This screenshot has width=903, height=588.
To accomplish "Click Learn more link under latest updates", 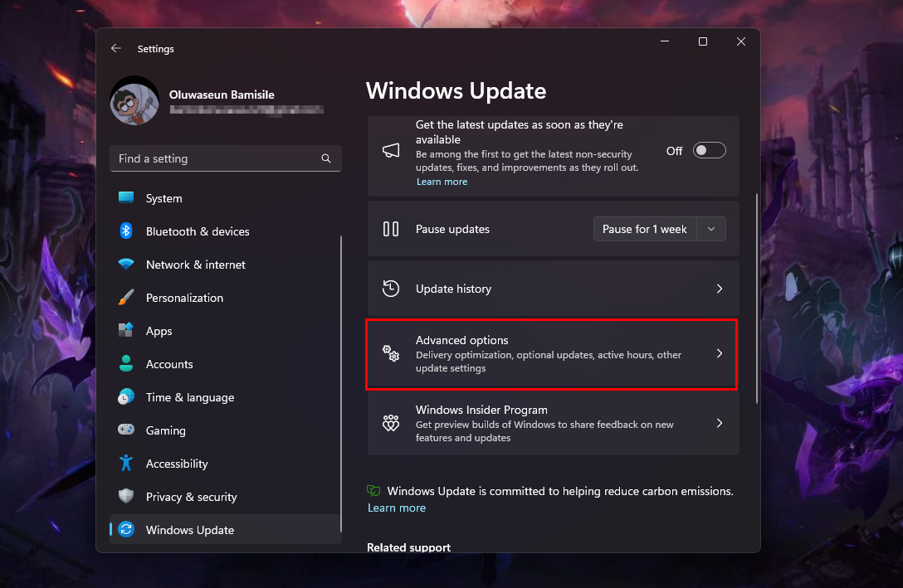I will (x=442, y=182).
